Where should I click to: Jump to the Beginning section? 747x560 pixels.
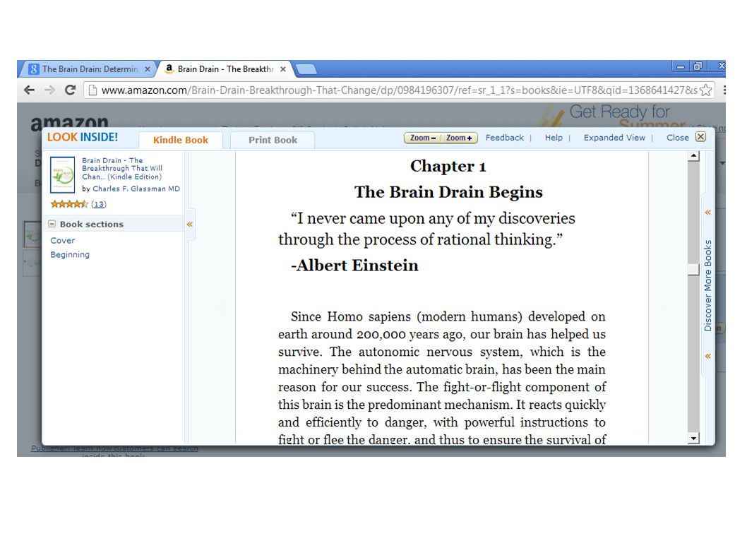point(70,254)
